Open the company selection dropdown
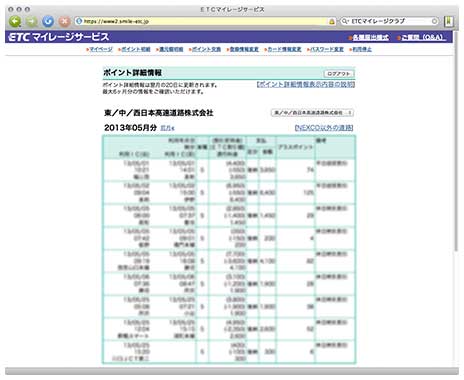Viewport: 464px width, 380px height. [x=312, y=113]
